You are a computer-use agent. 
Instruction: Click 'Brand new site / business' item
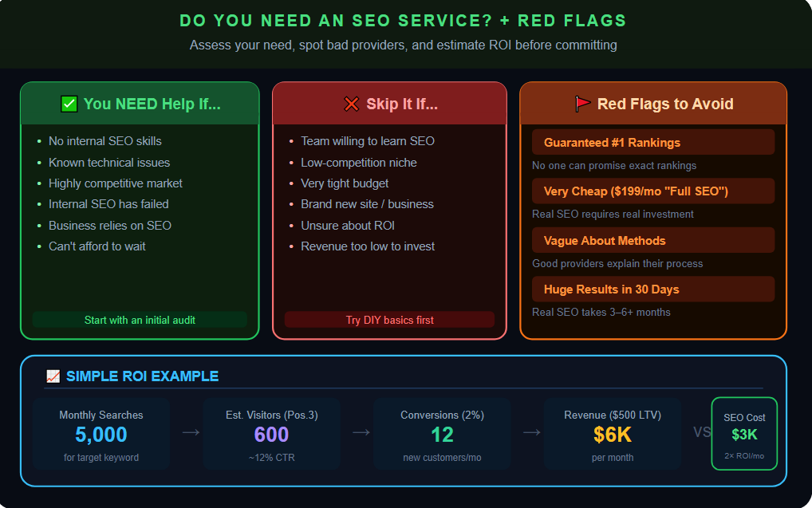click(367, 204)
